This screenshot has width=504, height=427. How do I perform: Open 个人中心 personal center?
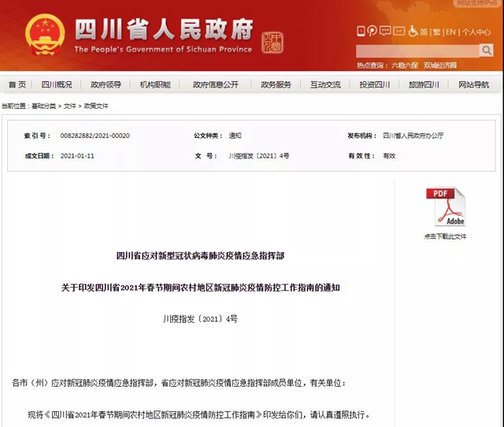coord(476,32)
